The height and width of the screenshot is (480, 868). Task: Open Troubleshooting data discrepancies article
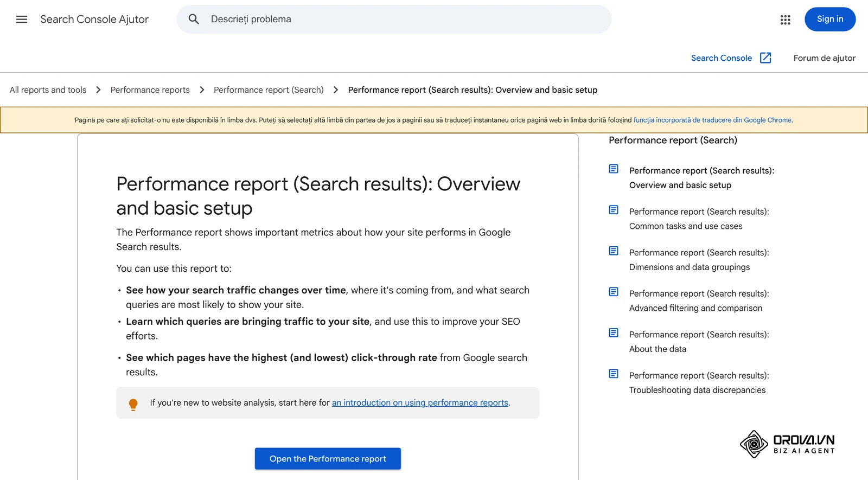(x=699, y=383)
